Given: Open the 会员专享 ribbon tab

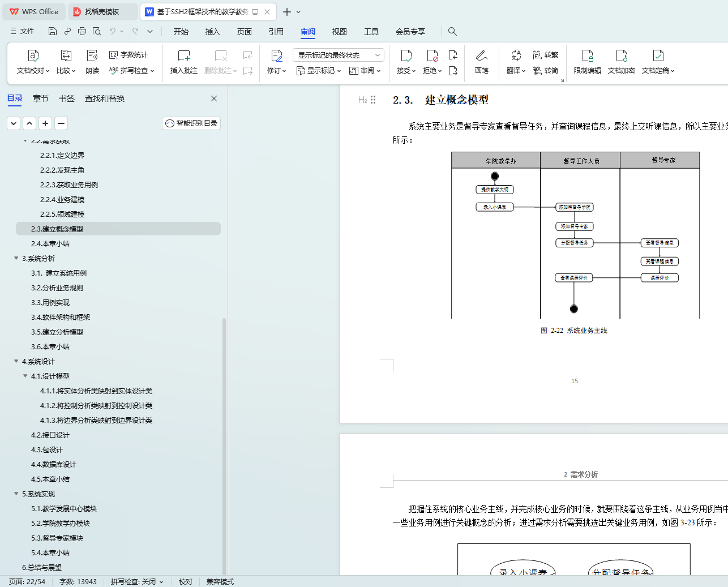Looking at the screenshot, I should pos(410,32).
